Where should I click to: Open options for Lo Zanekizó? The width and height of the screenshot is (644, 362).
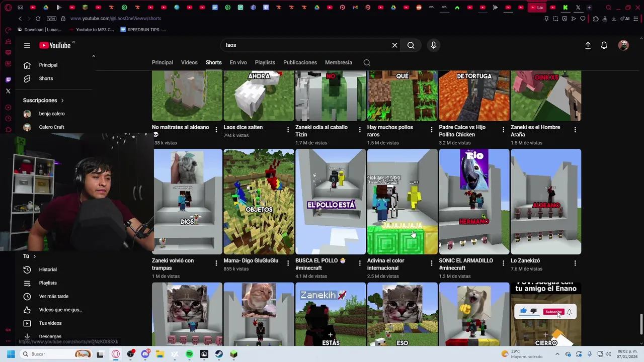[575, 263]
